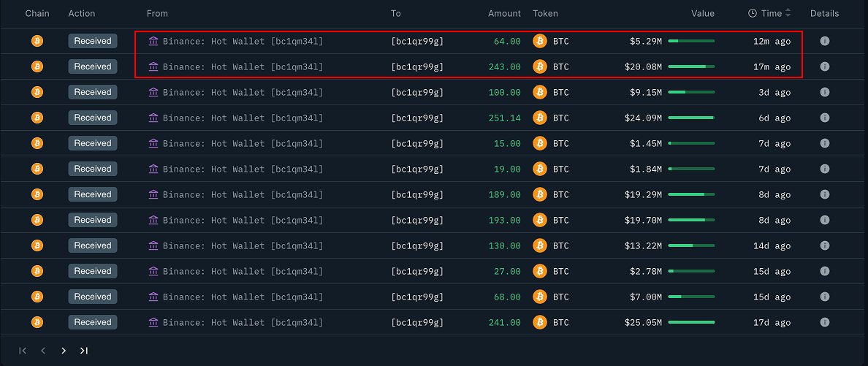Screen dimensions: 868x366
Task: Open details info icon for 17d ago transaction
Action: 824,322
